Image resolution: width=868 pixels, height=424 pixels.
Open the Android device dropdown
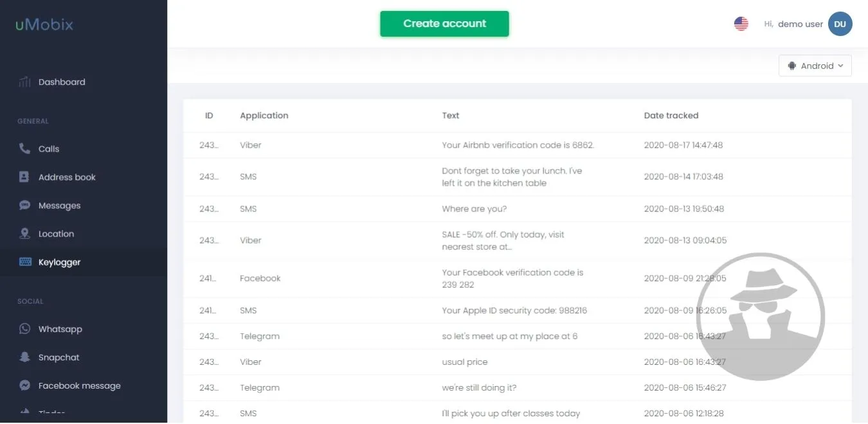tap(815, 66)
